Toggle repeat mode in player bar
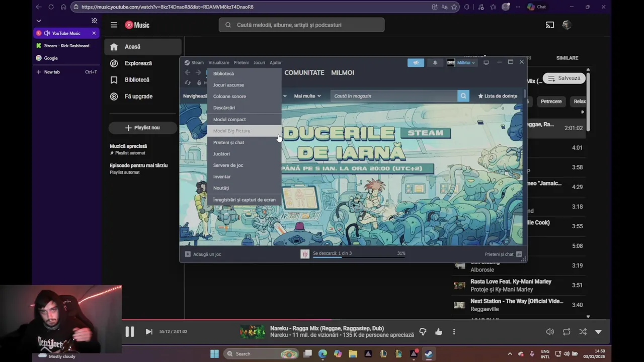Image resolution: width=644 pixels, height=362 pixels. point(567,332)
